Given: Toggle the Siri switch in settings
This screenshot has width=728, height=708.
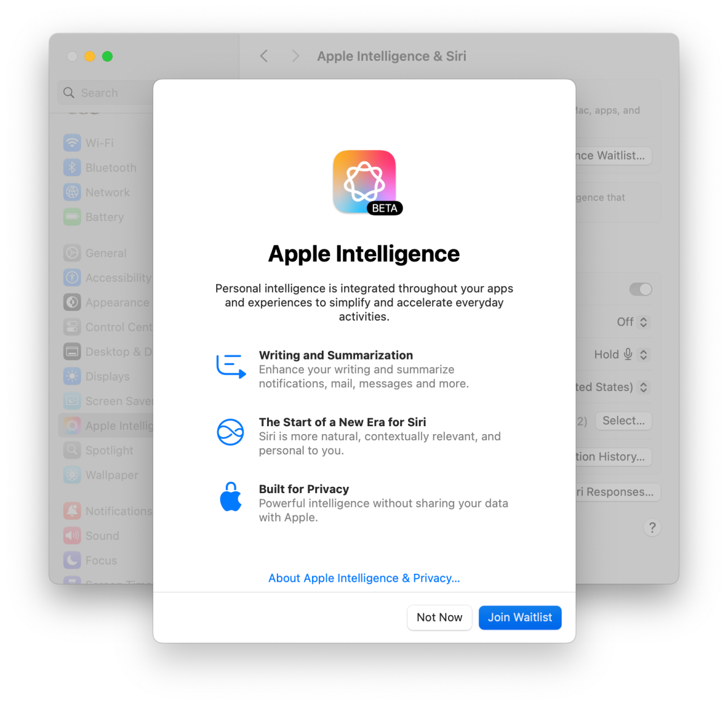Looking at the screenshot, I should (641, 289).
